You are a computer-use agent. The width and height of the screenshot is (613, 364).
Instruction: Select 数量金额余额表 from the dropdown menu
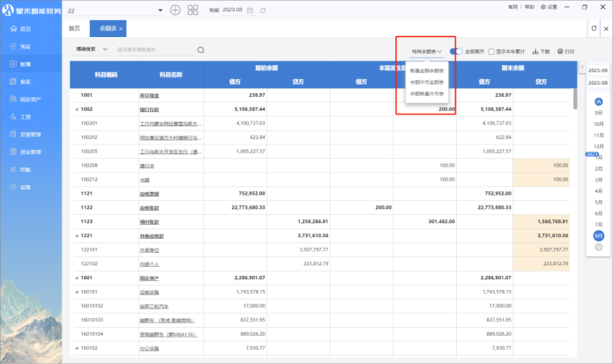point(428,69)
